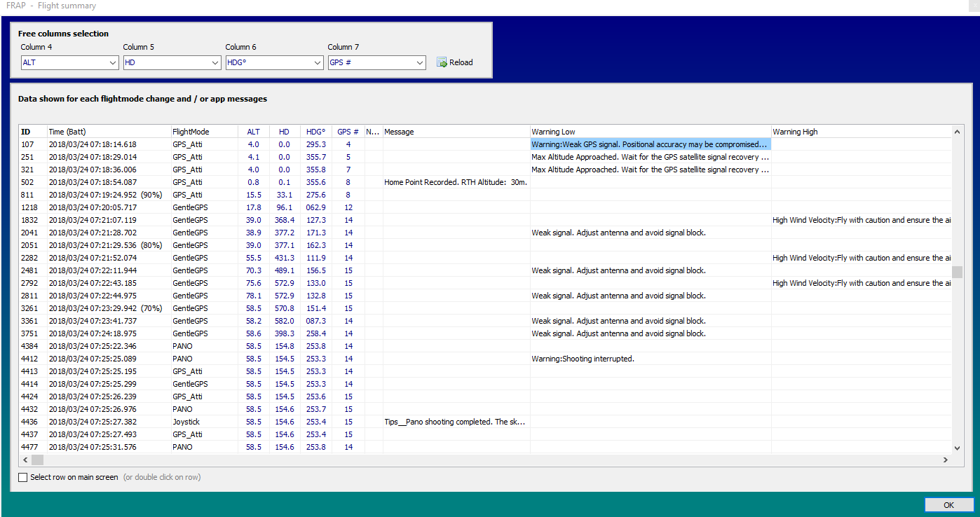Click the horizontal scrollbar right arrow

[945, 460]
